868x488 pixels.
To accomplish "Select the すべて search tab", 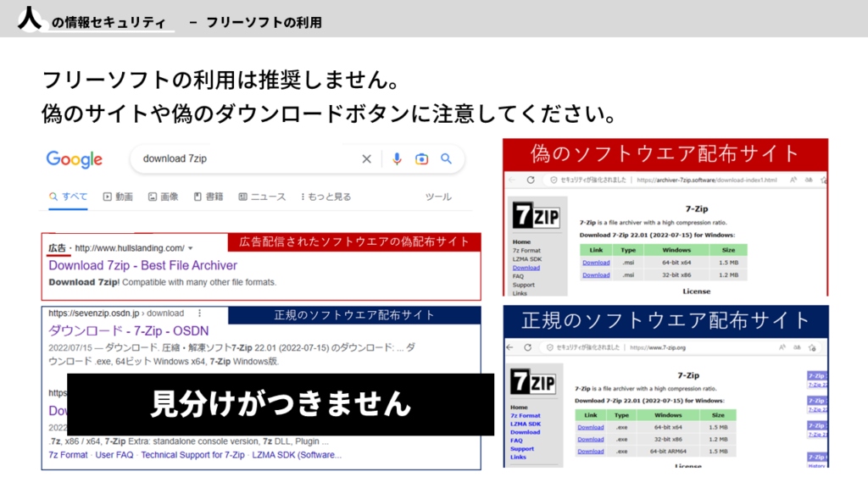I will 68,197.
